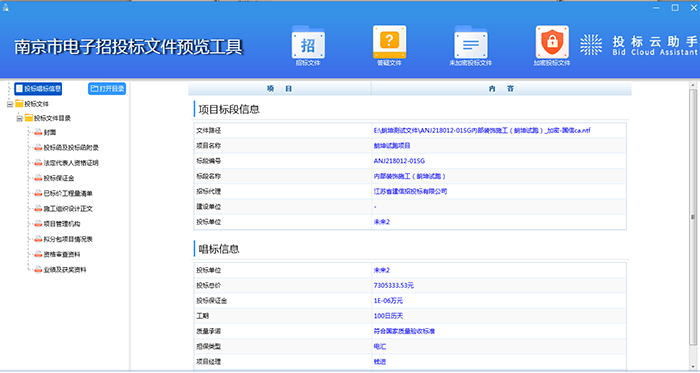The width and height of the screenshot is (700, 373).
Task: Minimize the preview tool window
Action: pos(656,8)
